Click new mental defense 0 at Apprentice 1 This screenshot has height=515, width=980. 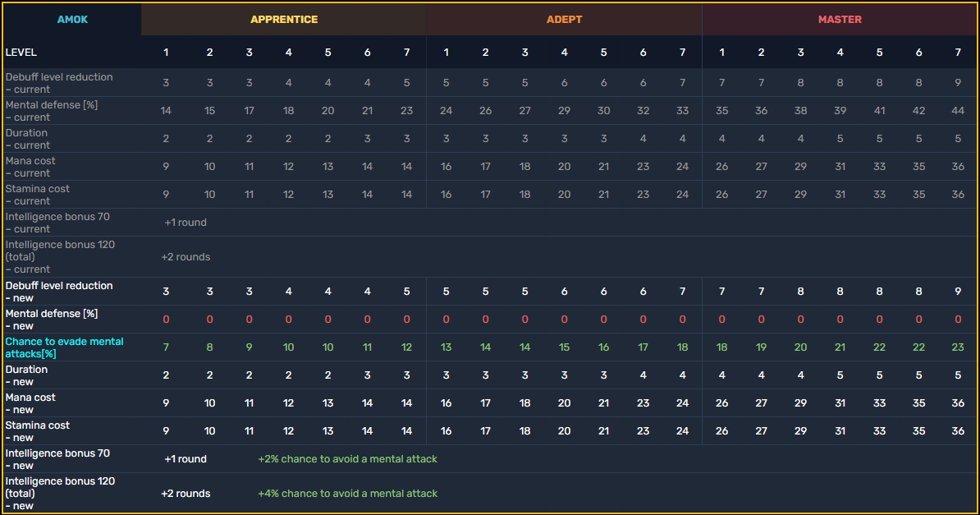point(166,320)
